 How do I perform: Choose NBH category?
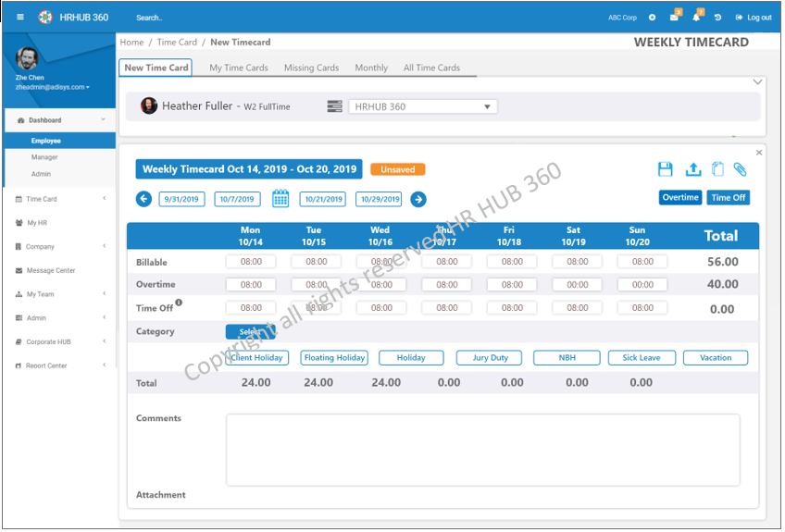(x=567, y=358)
